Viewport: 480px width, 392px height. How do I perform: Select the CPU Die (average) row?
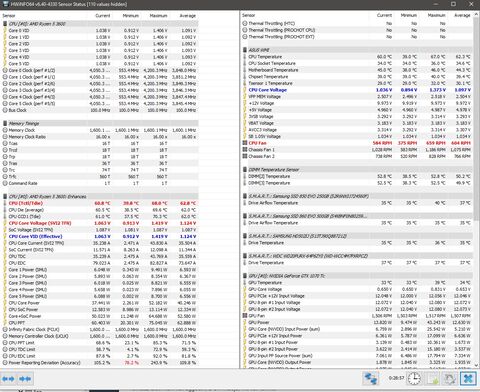coord(100,210)
